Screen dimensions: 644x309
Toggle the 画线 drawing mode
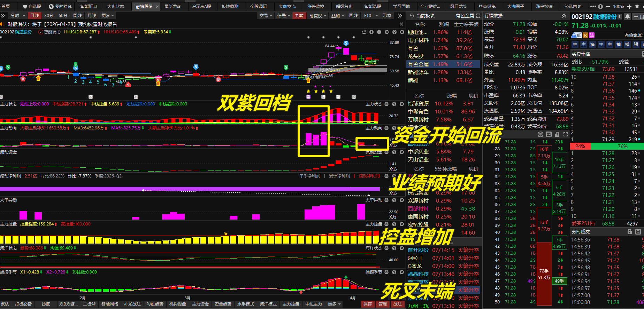(x=353, y=16)
